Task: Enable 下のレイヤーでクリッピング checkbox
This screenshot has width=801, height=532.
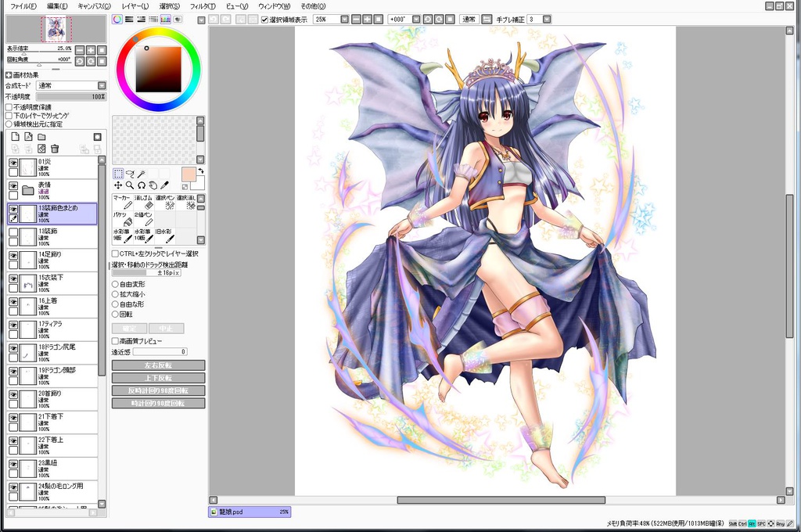Action: [9, 116]
